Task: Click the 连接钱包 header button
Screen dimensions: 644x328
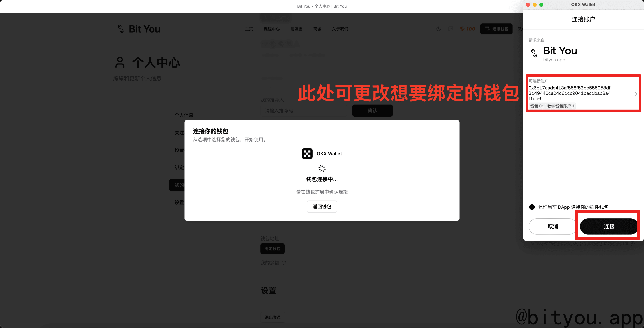Action: click(496, 29)
